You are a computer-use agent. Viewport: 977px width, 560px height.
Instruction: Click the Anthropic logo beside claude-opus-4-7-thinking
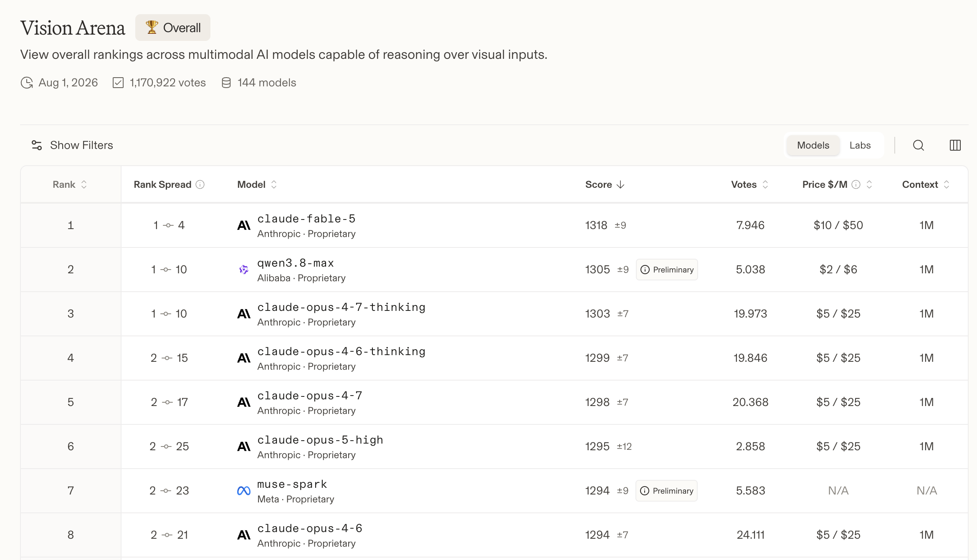[x=244, y=314]
